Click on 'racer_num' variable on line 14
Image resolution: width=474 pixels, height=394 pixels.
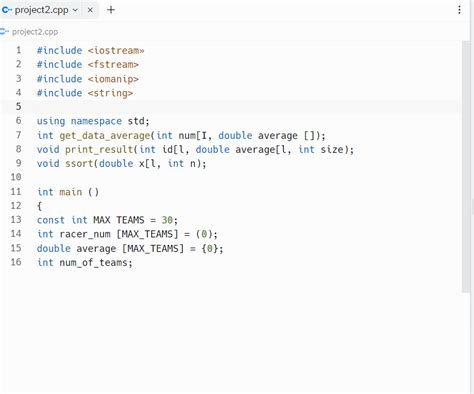(x=85, y=234)
